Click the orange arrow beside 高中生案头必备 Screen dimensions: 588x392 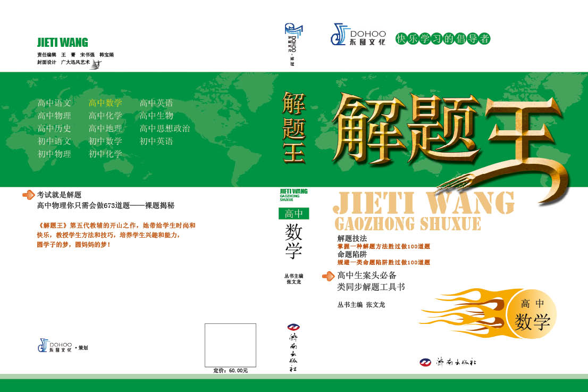click(x=328, y=277)
